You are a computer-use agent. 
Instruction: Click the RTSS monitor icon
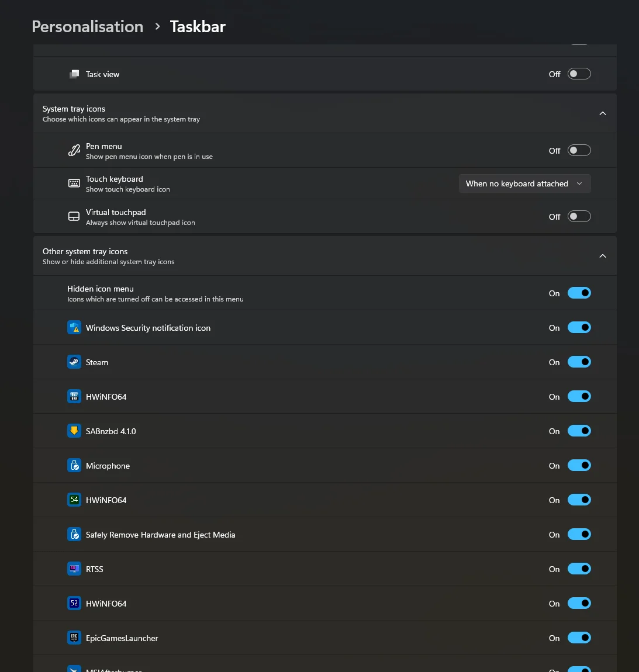[74, 569]
